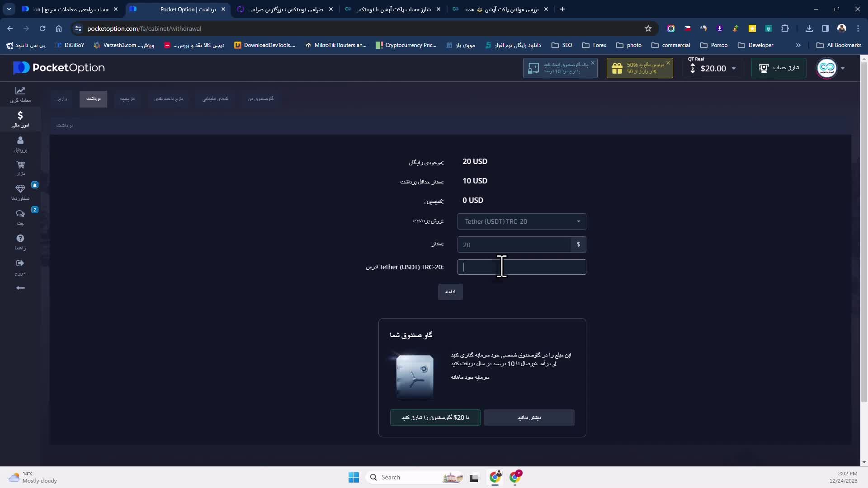This screenshot has width=868, height=488.
Task: Expand the QT Real $20.00 balance dropdown
Action: [733, 69]
